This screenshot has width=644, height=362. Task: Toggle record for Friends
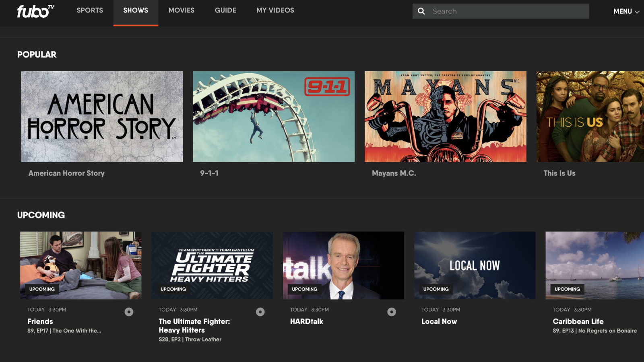click(129, 312)
